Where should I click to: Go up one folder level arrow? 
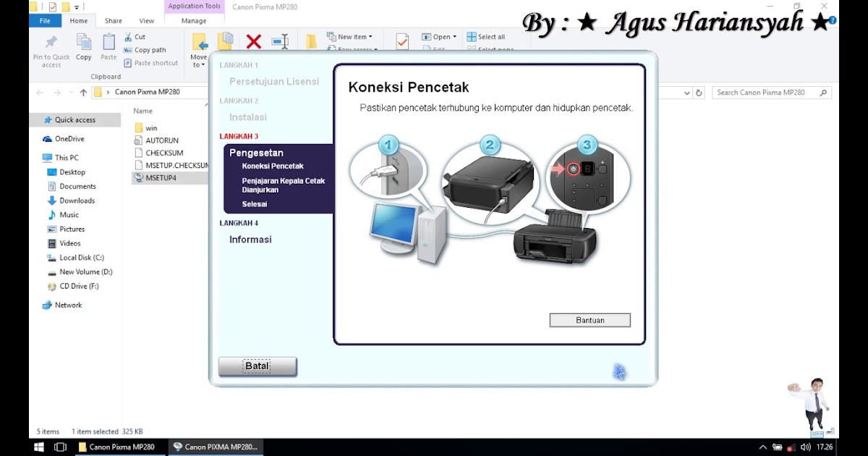tap(83, 93)
